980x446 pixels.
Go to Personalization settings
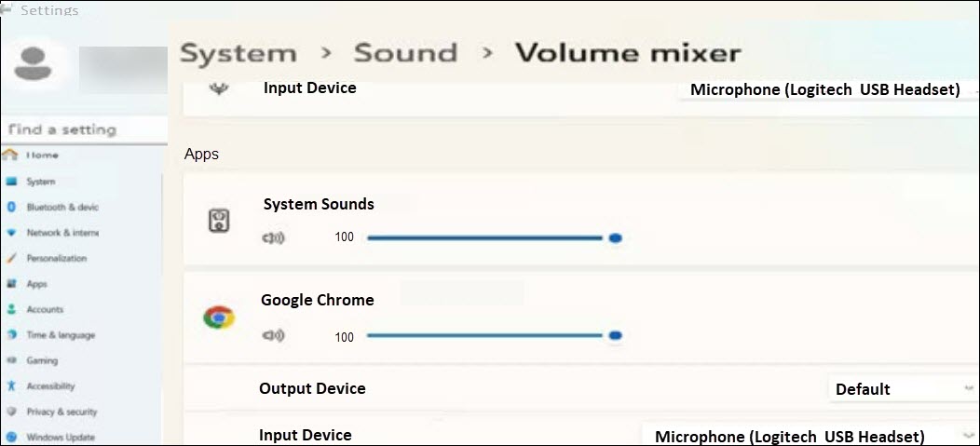click(56, 258)
